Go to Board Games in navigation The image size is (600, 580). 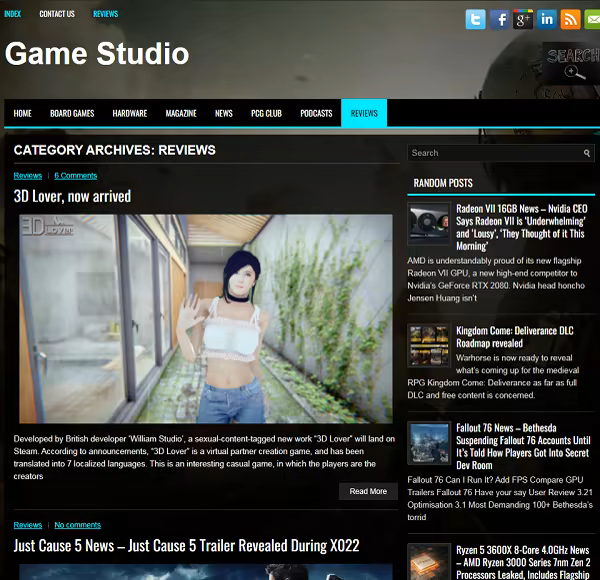pos(72,114)
